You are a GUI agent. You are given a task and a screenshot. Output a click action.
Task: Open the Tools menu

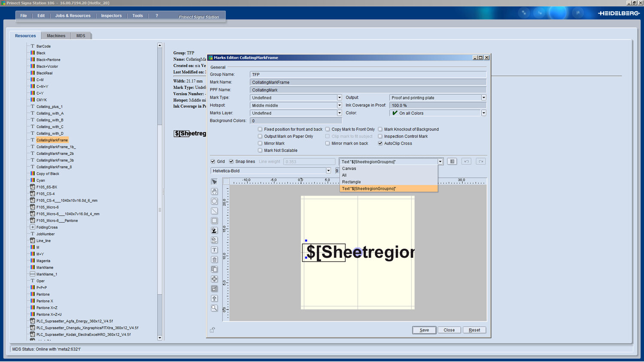click(x=137, y=16)
